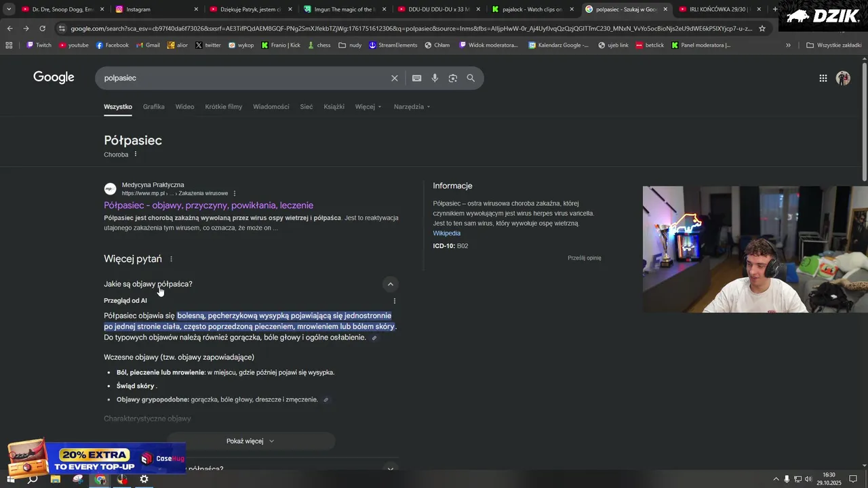Switch to the Grafika tab
The height and width of the screenshot is (488, 868).
tap(154, 106)
